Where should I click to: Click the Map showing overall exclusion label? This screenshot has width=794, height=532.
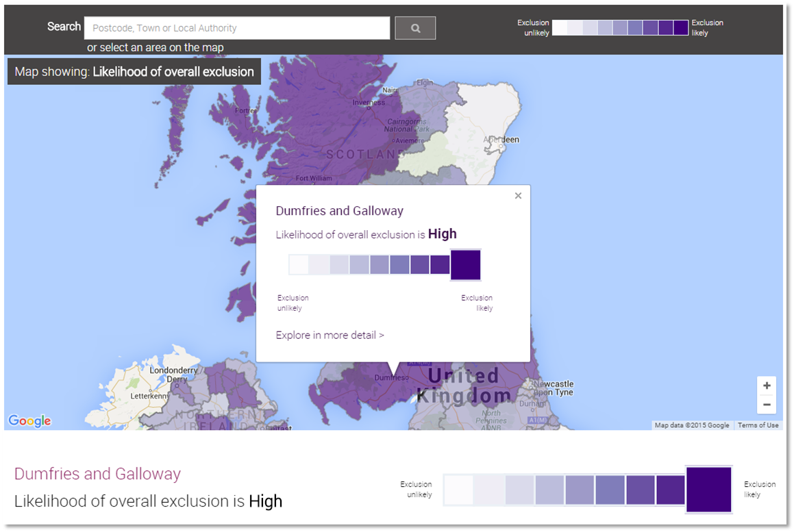point(134,71)
